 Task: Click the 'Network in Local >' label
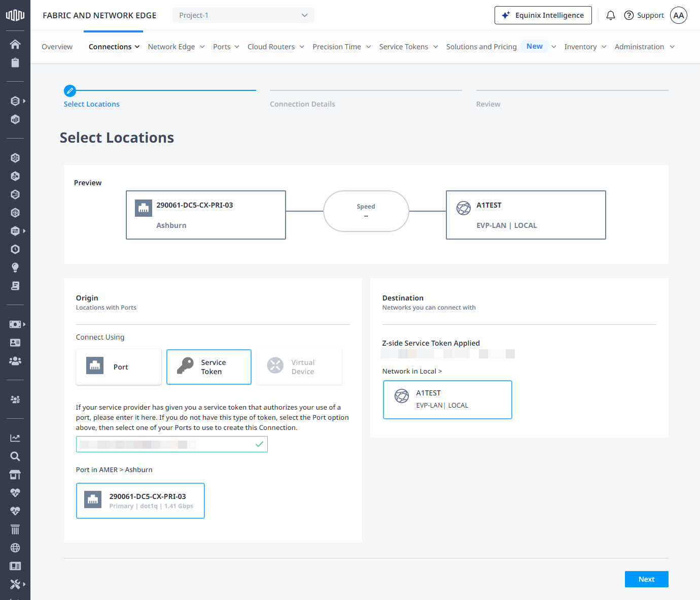412,371
